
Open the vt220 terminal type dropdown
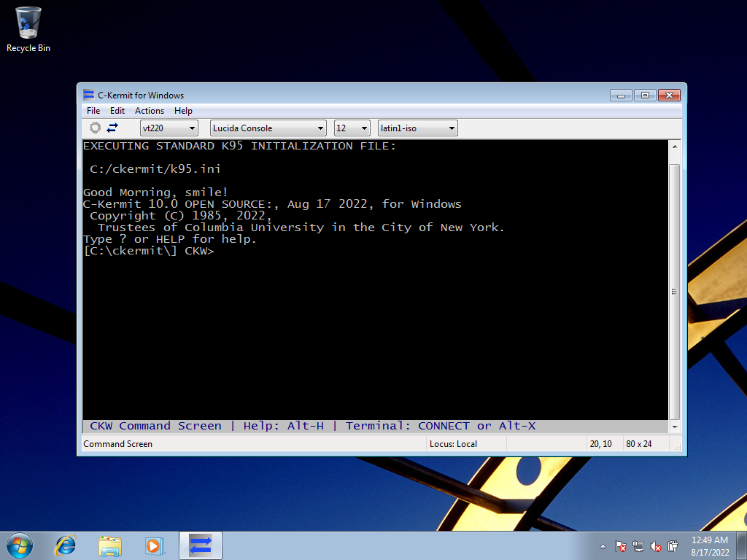[x=169, y=128]
